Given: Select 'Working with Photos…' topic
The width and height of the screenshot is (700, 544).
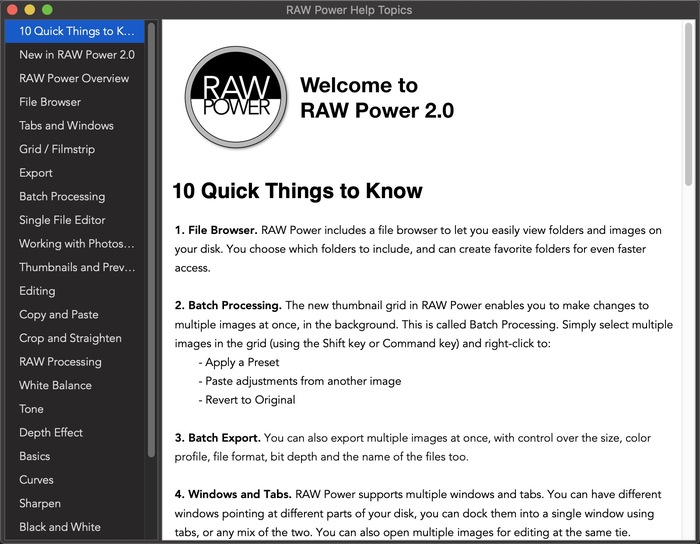Looking at the screenshot, I should [75, 244].
